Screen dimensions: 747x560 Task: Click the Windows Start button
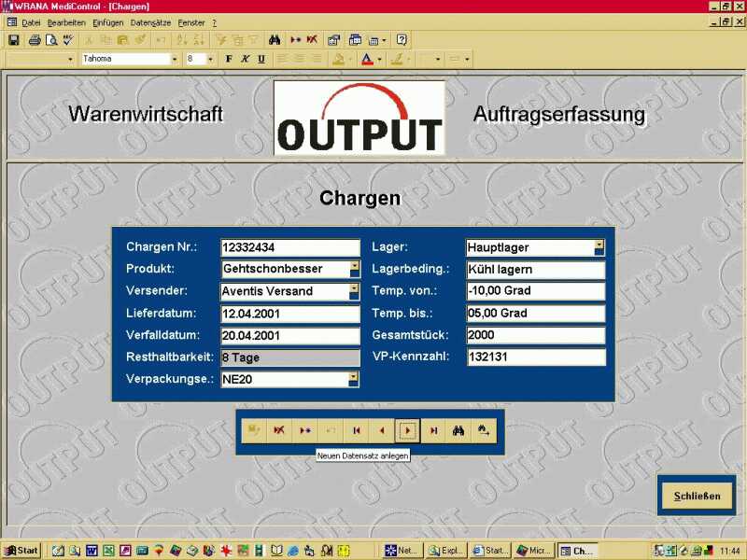(21, 551)
